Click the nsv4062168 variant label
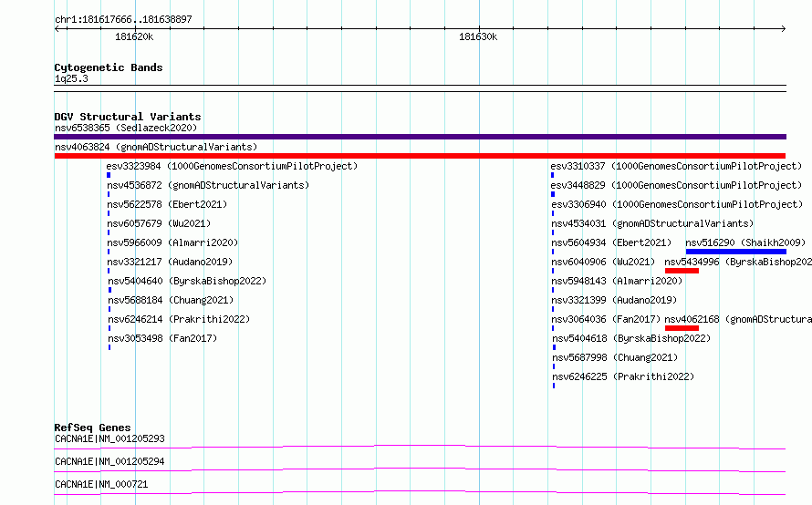 tap(738, 319)
